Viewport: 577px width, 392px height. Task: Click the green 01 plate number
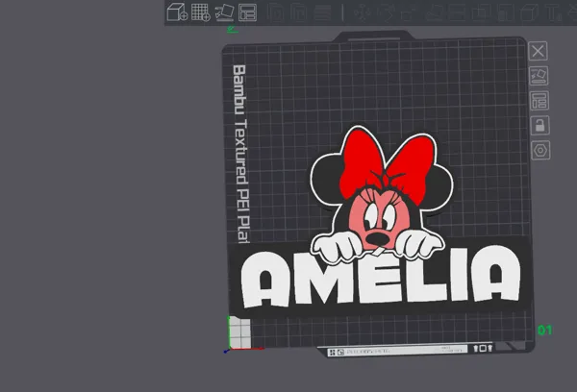click(x=545, y=331)
